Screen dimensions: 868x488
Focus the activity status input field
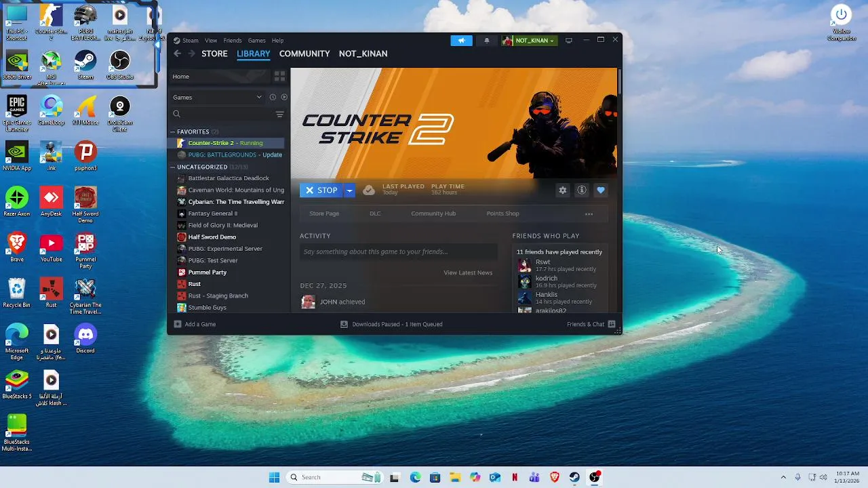click(399, 251)
